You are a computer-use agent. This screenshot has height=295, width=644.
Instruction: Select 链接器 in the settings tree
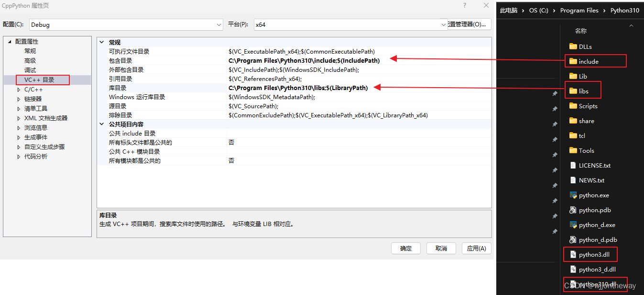coord(33,99)
